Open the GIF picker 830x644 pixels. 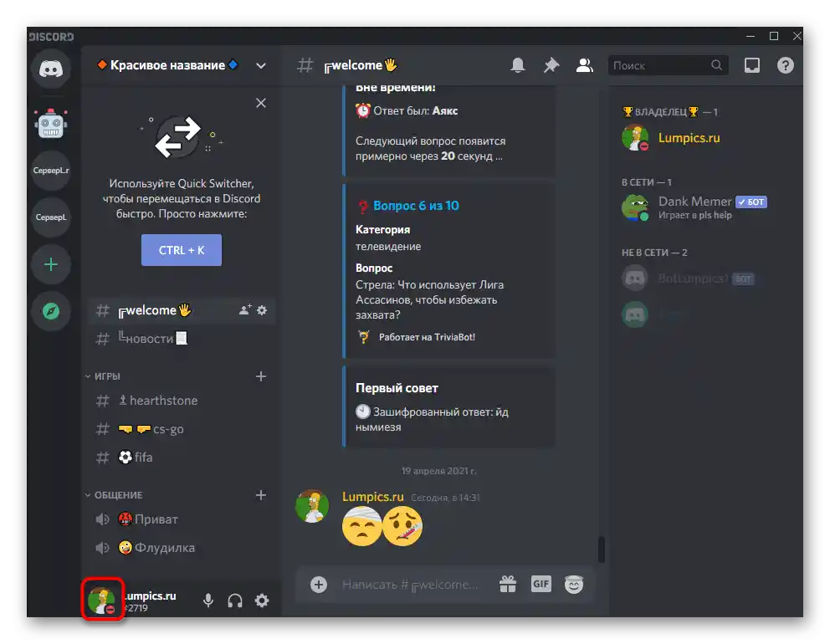541,585
